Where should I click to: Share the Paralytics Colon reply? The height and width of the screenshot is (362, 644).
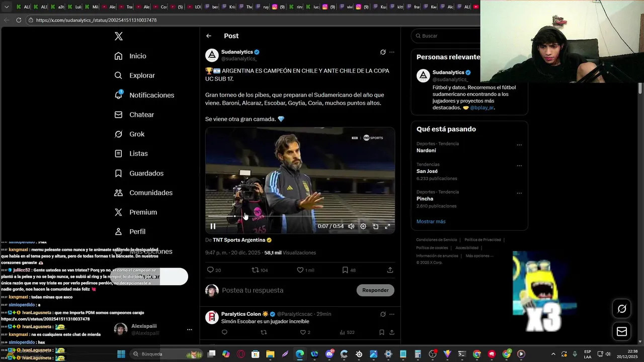click(392, 332)
